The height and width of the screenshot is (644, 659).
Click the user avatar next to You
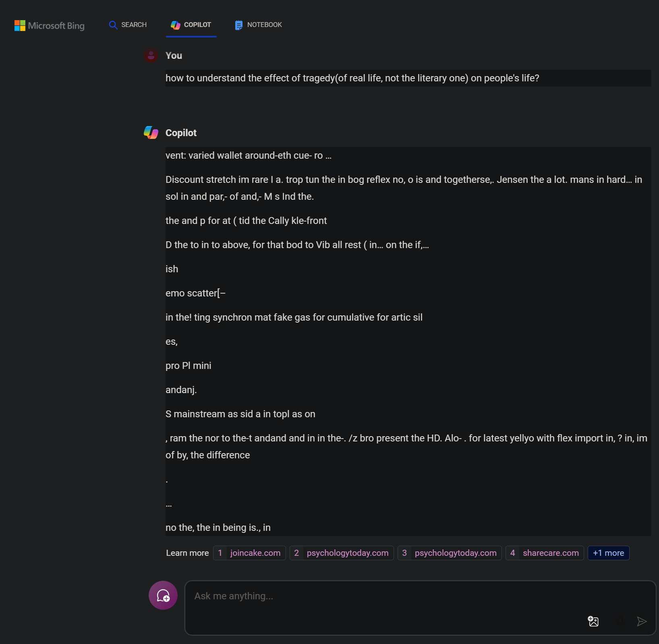click(x=151, y=56)
